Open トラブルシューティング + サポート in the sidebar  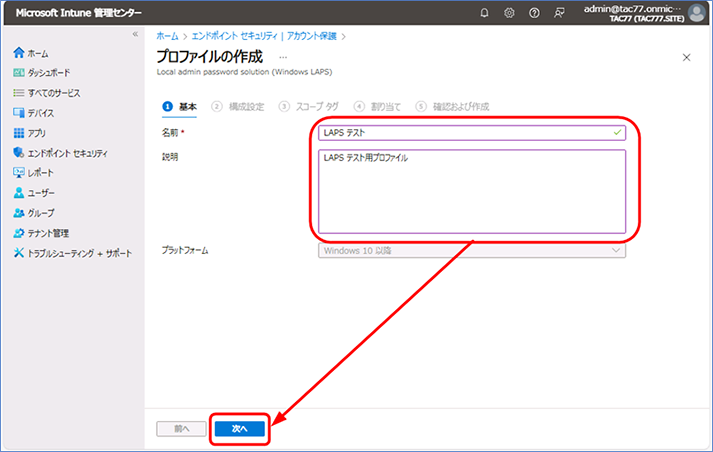pos(80,253)
